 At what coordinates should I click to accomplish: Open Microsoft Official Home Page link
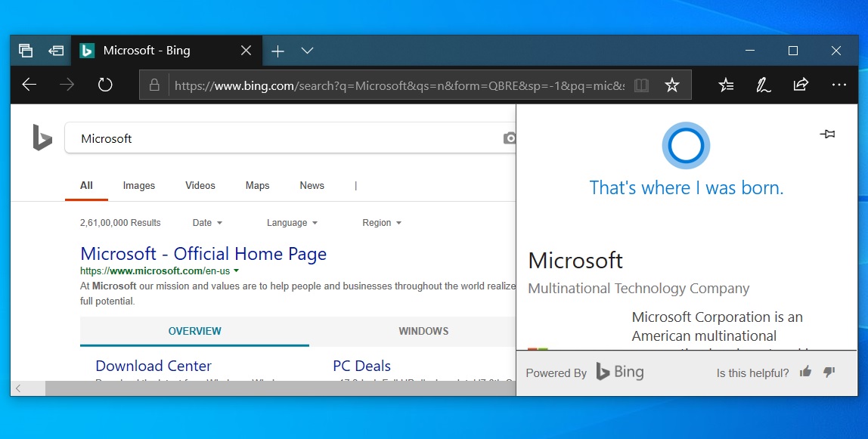click(x=203, y=253)
